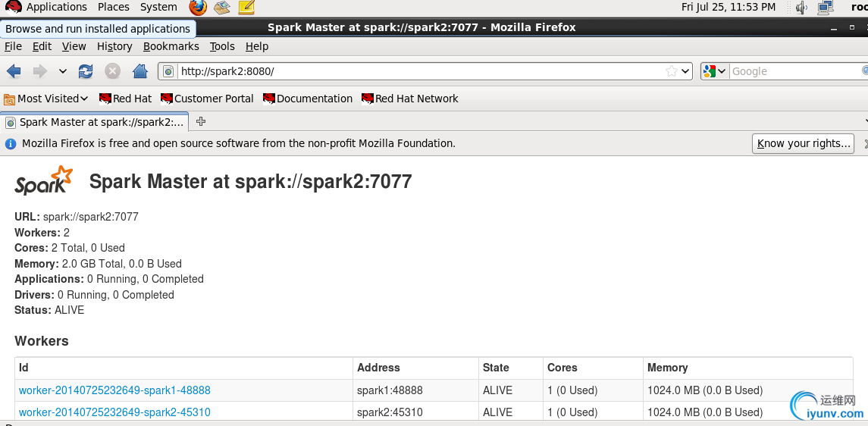Open worker-20140725232649-spark2-45310 link
Image resolution: width=868 pixels, height=426 pixels.
[114, 412]
